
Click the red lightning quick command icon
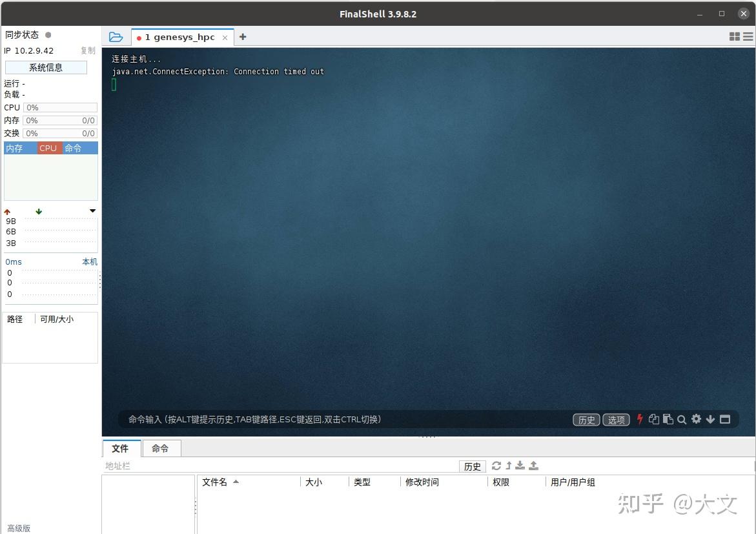pos(640,419)
